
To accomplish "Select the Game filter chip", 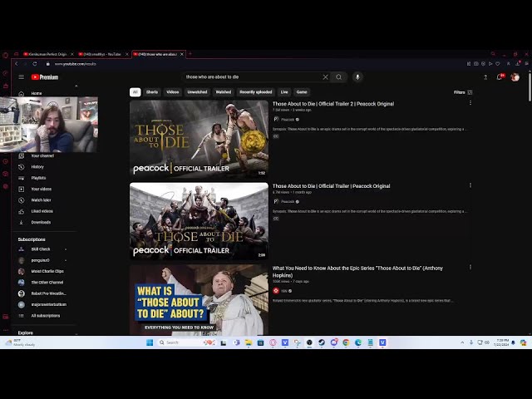I will pyautogui.click(x=302, y=92).
